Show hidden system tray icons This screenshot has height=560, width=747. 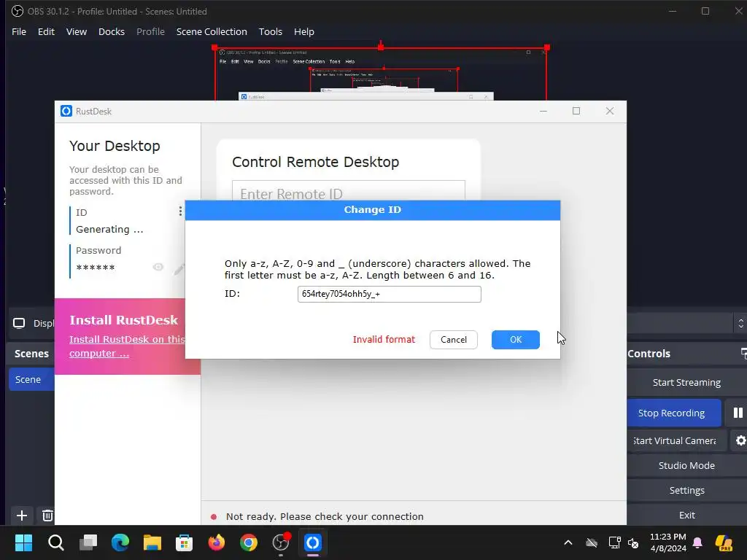tap(568, 542)
